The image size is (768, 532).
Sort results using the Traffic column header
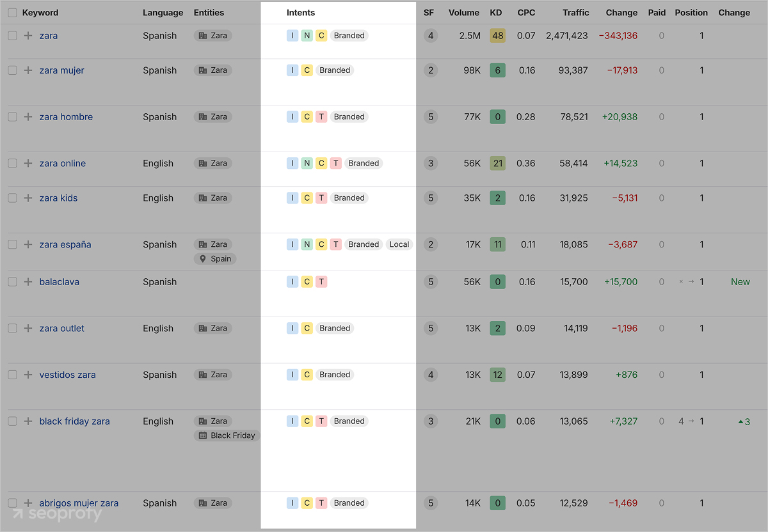click(x=575, y=12)
